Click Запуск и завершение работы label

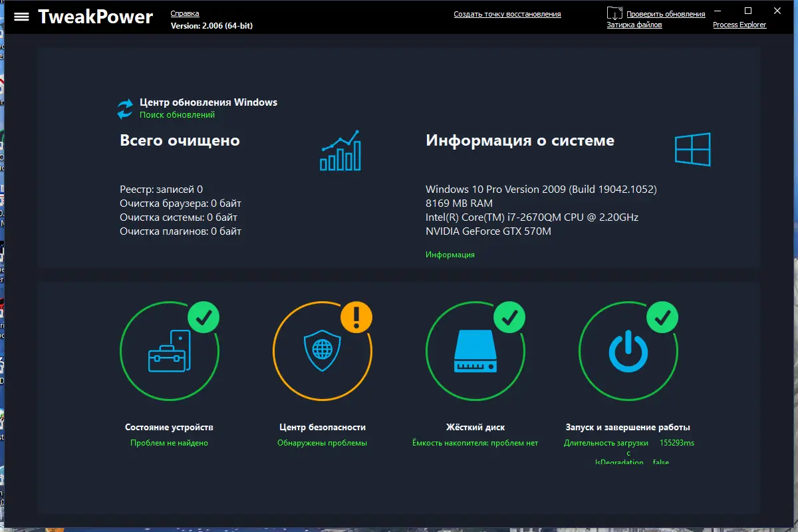pyautogui.click(x=628, y=428)
